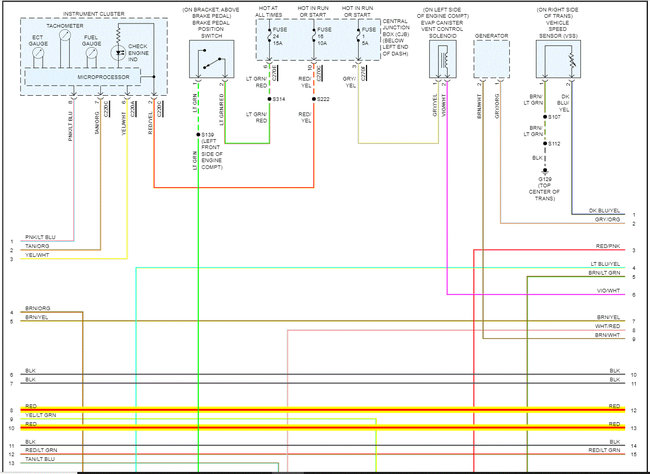Select the Fuel gauge symbol

tap(92, 53)
